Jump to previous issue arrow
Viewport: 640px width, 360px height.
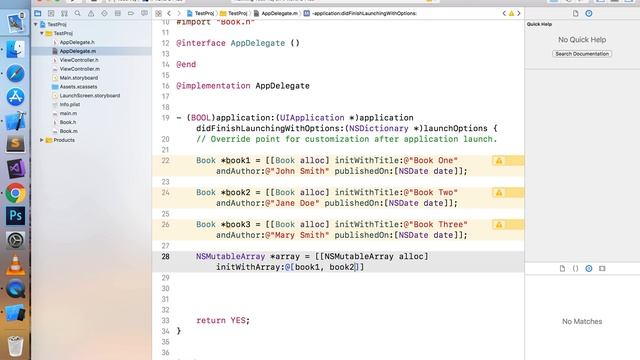(x=504, y=13)
